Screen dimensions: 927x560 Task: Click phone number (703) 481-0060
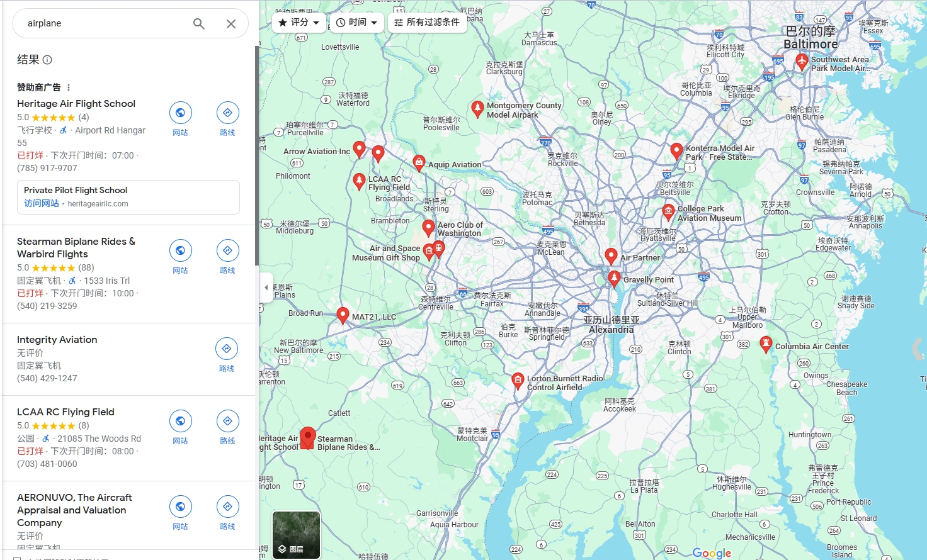[47, 464]
